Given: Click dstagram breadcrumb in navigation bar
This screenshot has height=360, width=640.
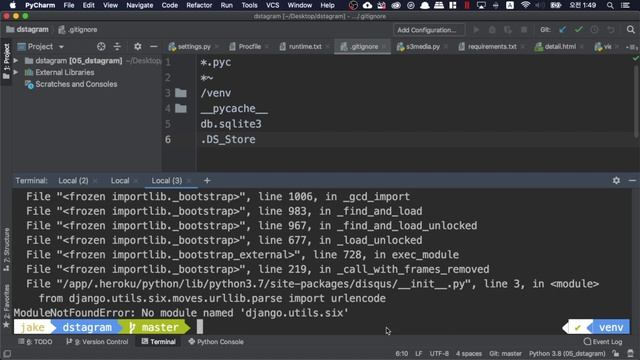Looking at the screenshot, I should [28, 29].
